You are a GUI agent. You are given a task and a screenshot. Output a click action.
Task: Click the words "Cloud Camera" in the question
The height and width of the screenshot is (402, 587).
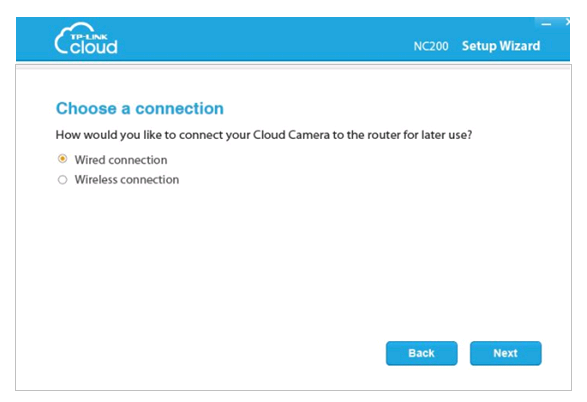[x=291, y=134]
